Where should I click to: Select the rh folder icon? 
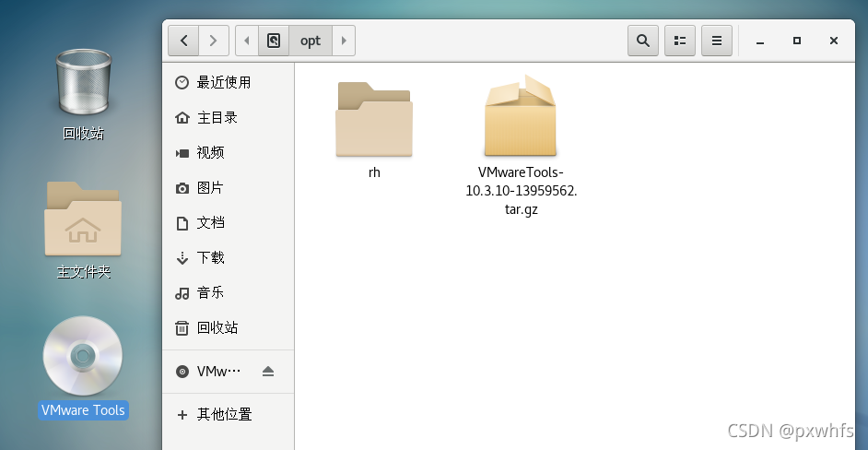coord(374,119)
